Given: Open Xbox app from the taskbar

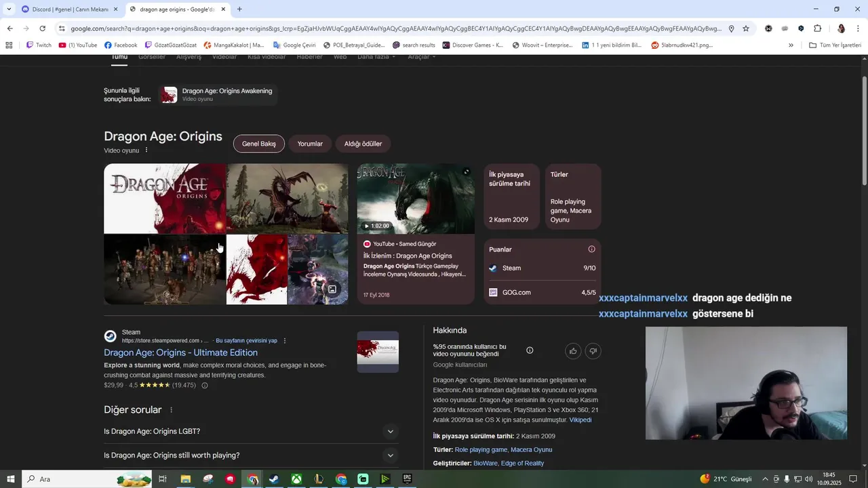Looking at the screenshot, I should (x=296, y=479).
